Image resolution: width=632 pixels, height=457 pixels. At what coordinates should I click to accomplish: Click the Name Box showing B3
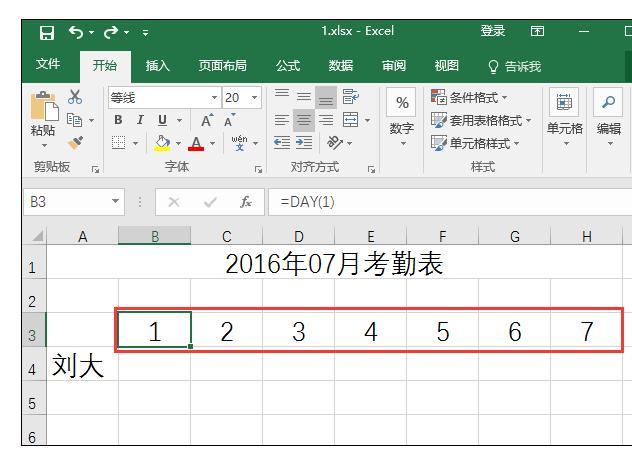click(74, 201)
